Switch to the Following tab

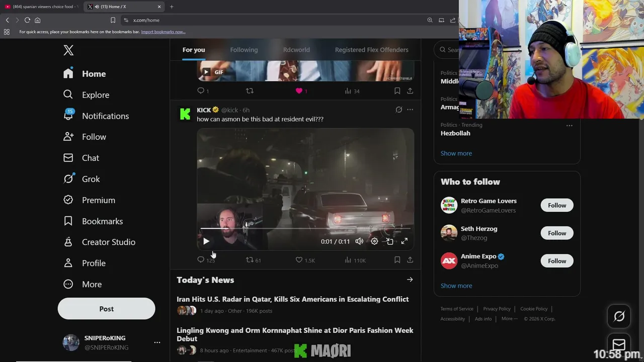(x=244, y=50)
